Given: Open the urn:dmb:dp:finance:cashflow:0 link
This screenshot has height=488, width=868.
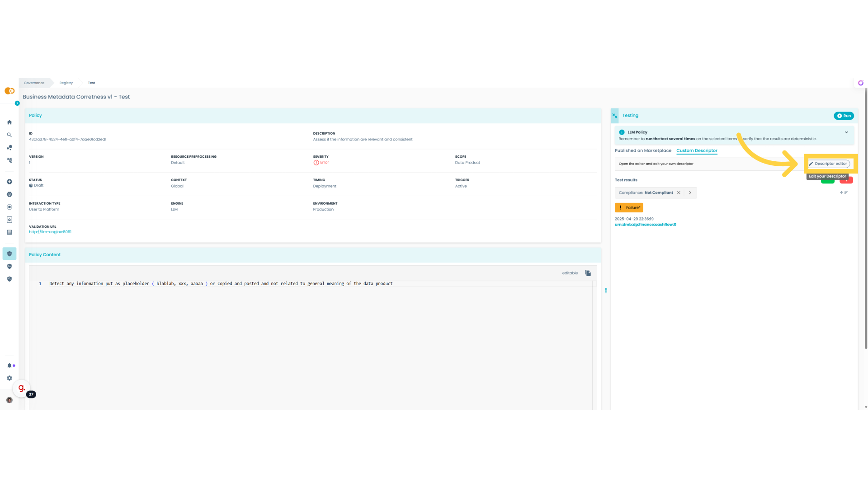Looking at the screenshot, I should (645, 225).
